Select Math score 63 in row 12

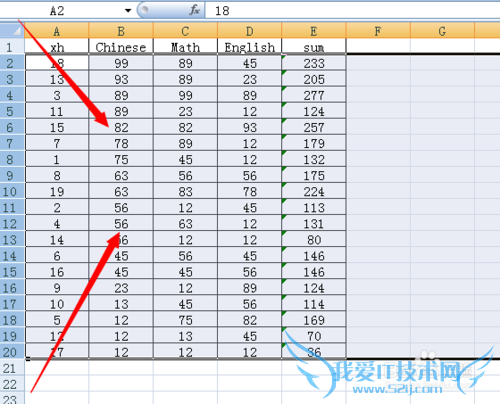coord(185,223)
